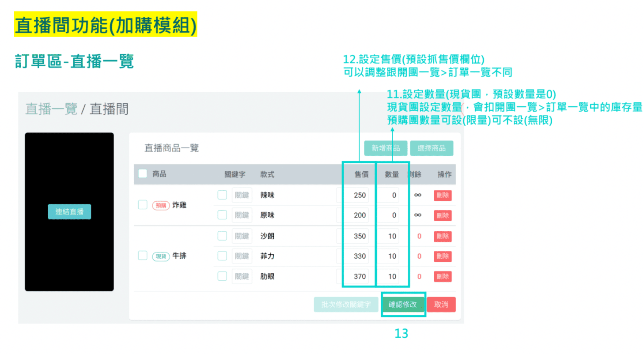This screenshot has width=644, height=354.
Task: Check the 沙朗 variant checkbox
Action: (x=222, y=236)
